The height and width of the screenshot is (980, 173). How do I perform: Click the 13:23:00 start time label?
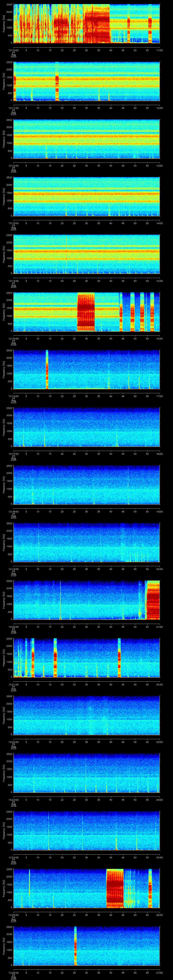click(x=13, y=800)
